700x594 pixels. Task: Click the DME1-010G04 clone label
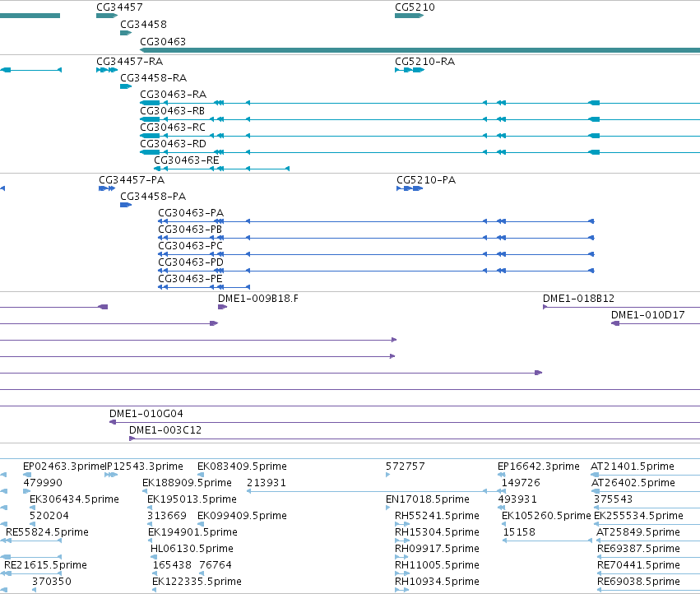point(146,414)
